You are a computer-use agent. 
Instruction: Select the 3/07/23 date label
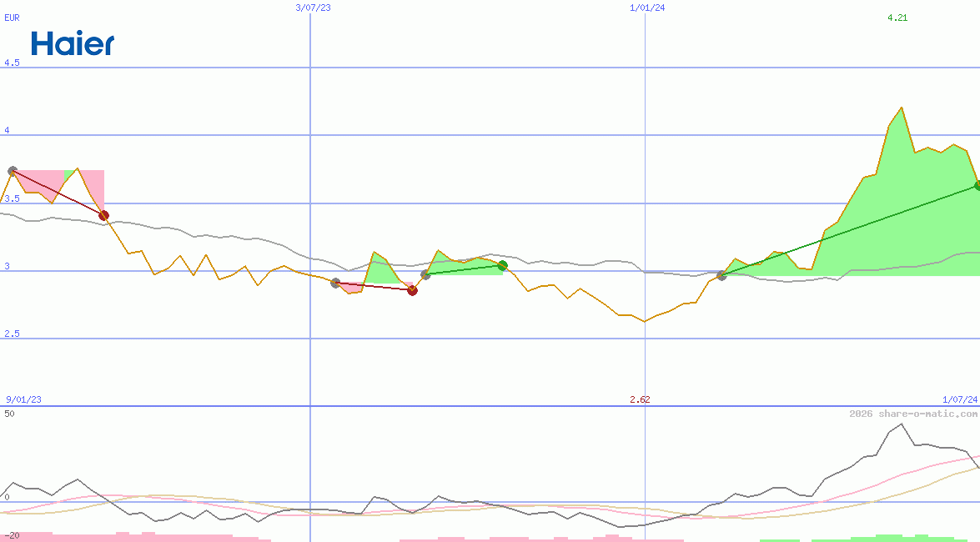coord(314,8)
